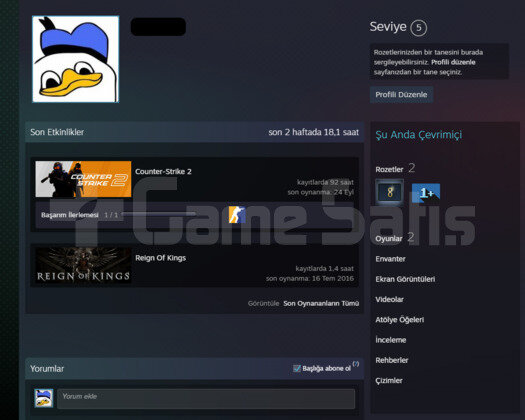Open the Reign Of Kings title link

tap(160, 258)
